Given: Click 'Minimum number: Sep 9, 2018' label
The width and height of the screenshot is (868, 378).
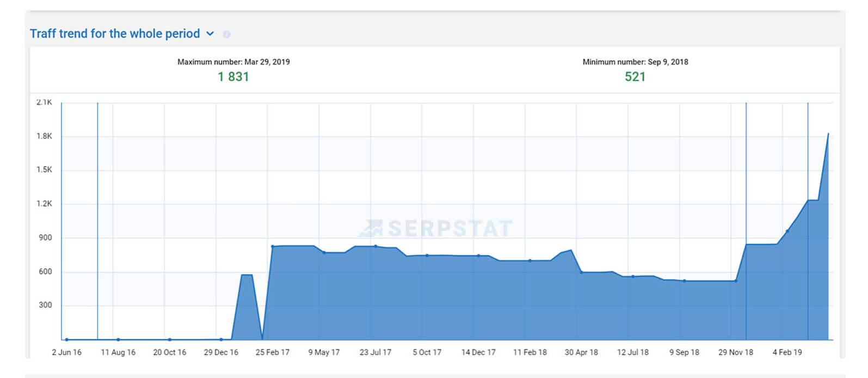Looking at the screenshot, I should pyautogui.click(x=635, y=62).
